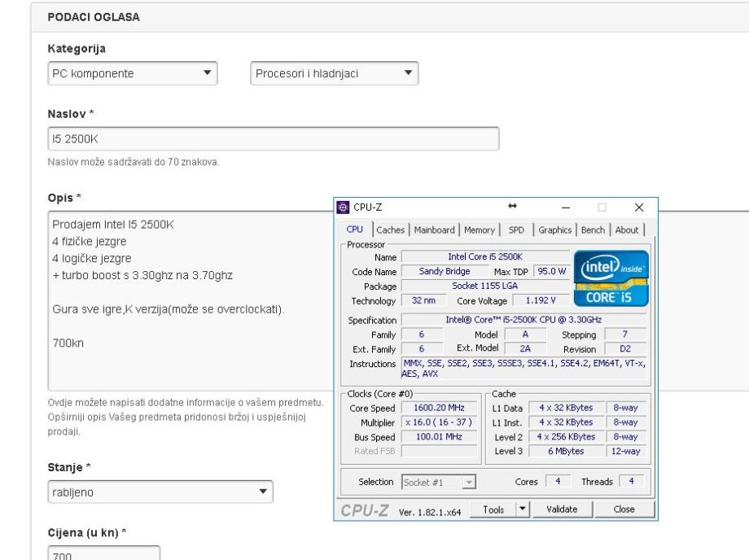Open the Stanje dropdown set to rabljeno
The height and width of the screenshot is (560, 749).
[x=160, y=492]
